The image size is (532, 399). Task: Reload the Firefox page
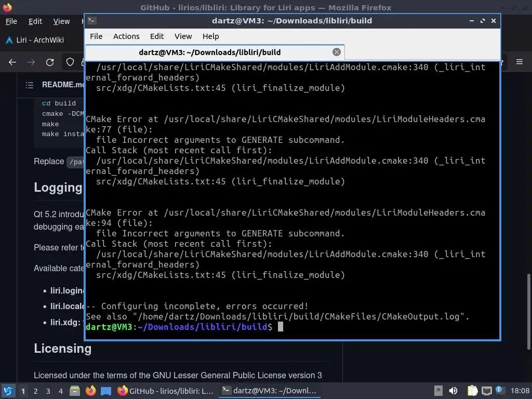[50, 62]
